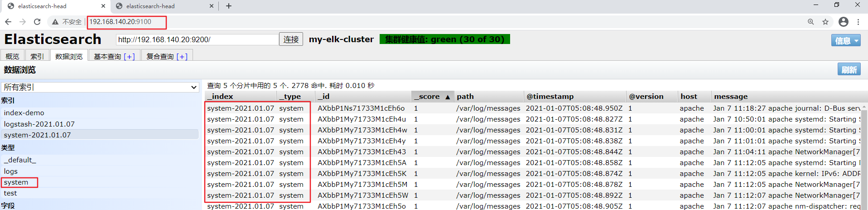Click message 'Jan 7 11:12:05 apache kernel'
Image resolution: width=868 pixels, height=210 pixels.
(x=786, y=173)
